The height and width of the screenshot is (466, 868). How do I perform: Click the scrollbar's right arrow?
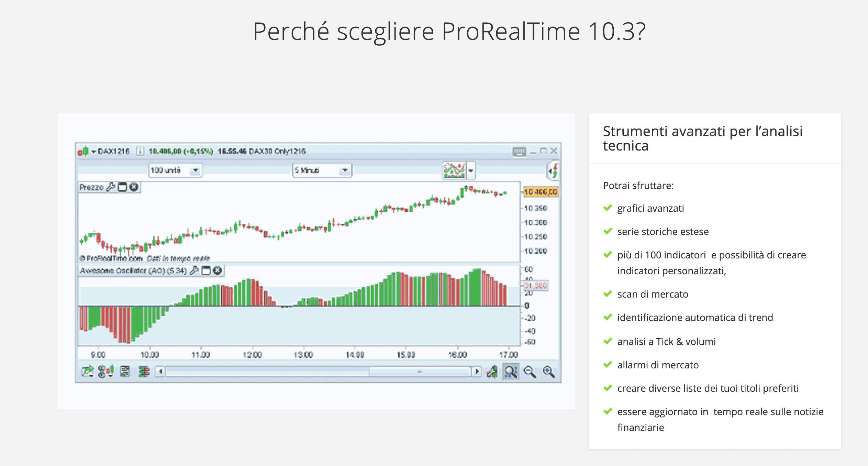point(476,371)
